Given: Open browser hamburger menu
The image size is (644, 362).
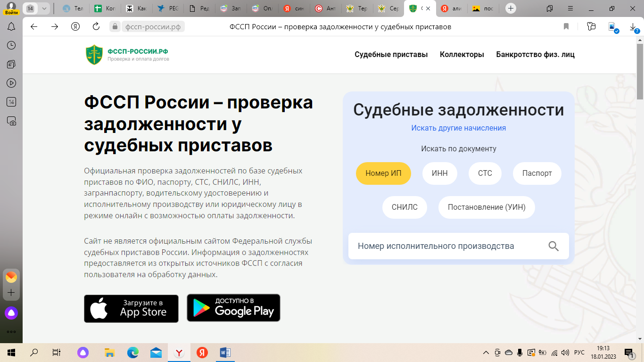Looking at the screenshot, I should coord(571,8).
